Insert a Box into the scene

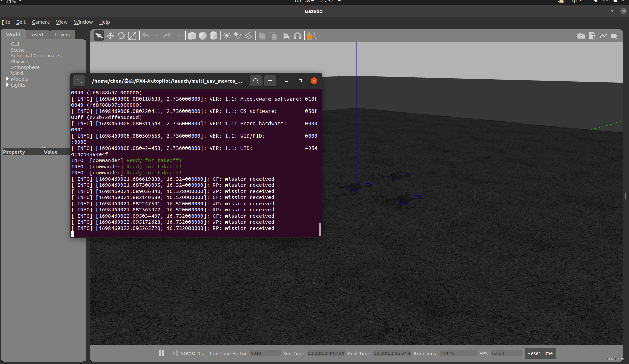(192, 36)
